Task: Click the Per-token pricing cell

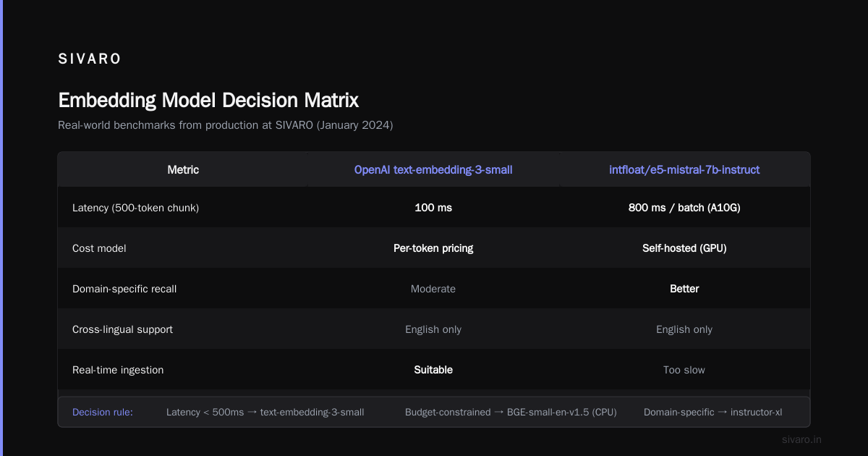Action: [433, 248]
